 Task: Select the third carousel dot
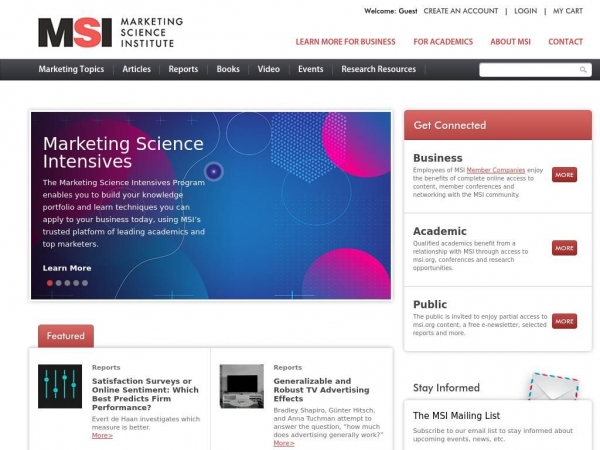pos(67,283)
